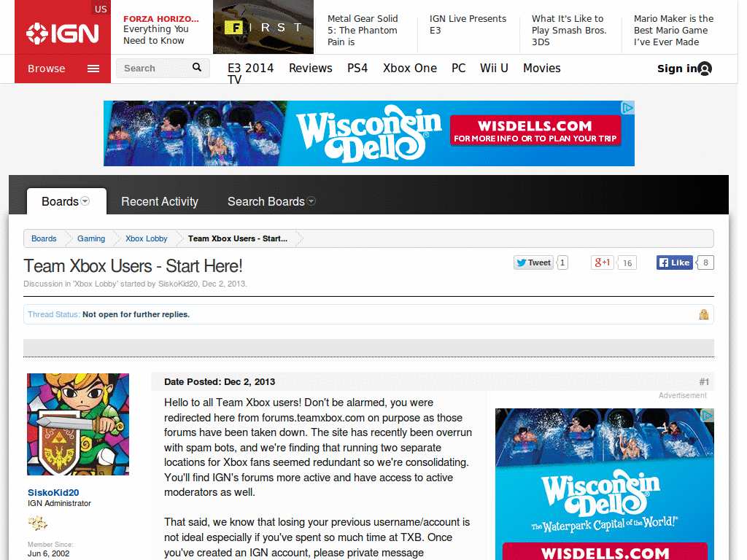Image resolution: width=747 pixels, height=560 pixels.
Task: Click the Thread Status label
Action: pos(54,314)
